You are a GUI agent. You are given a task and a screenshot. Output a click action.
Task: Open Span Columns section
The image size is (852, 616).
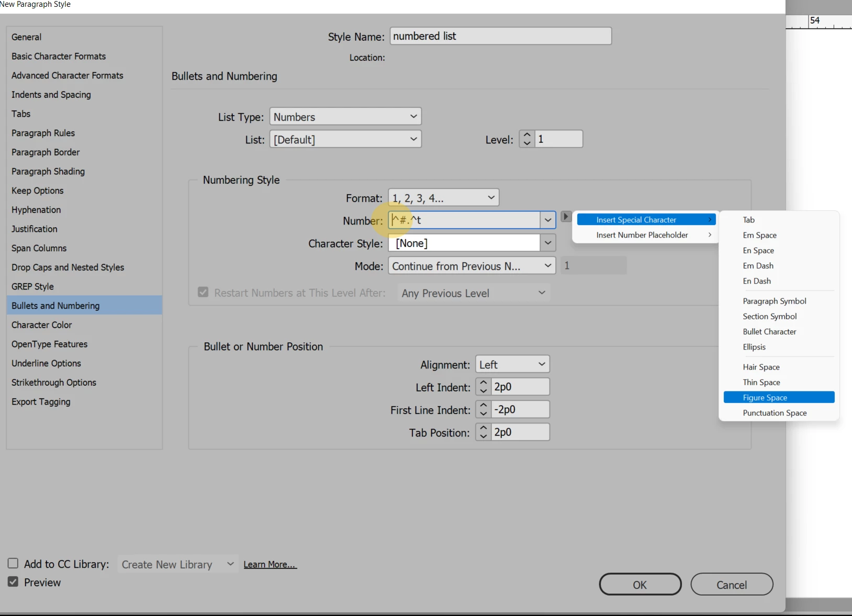(x=84, y=248)
